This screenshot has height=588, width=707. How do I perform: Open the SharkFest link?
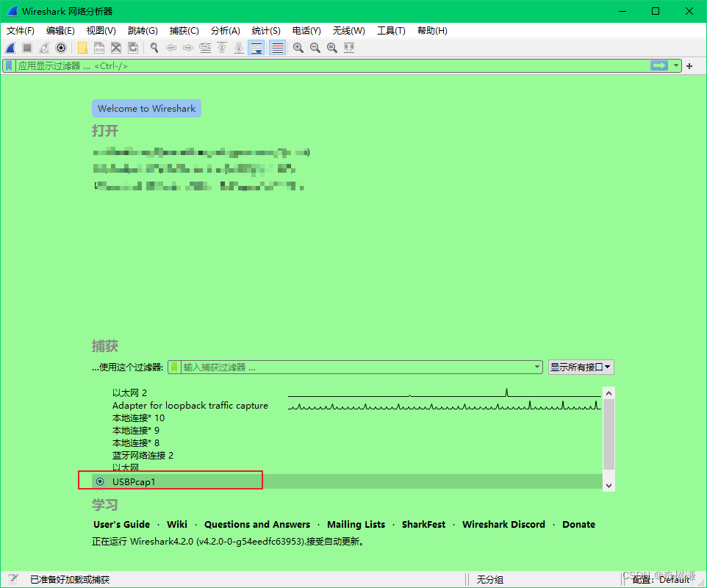point(423,524)
